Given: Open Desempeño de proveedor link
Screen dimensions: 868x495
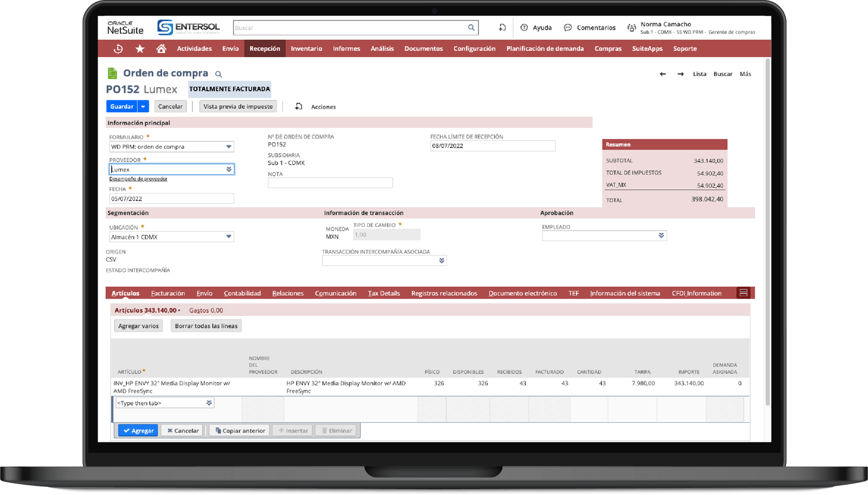Looking at the screenshot, I should click(x=138, y=179).
